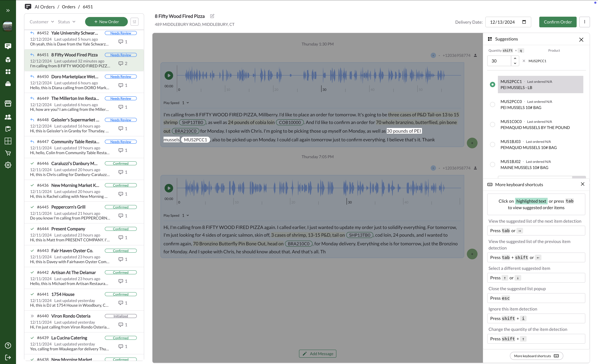
Task: Open the Customer filter dropdown
Action: pos(42,21)
